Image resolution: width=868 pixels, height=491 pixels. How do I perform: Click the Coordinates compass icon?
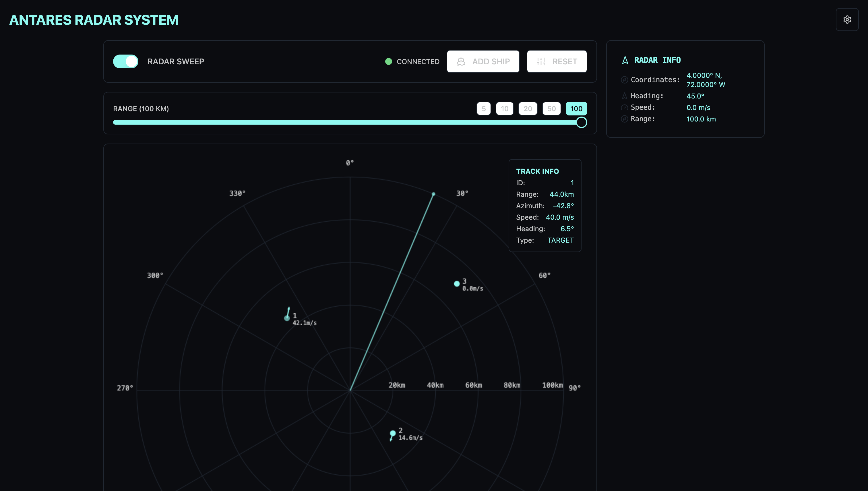coord(624,80)
